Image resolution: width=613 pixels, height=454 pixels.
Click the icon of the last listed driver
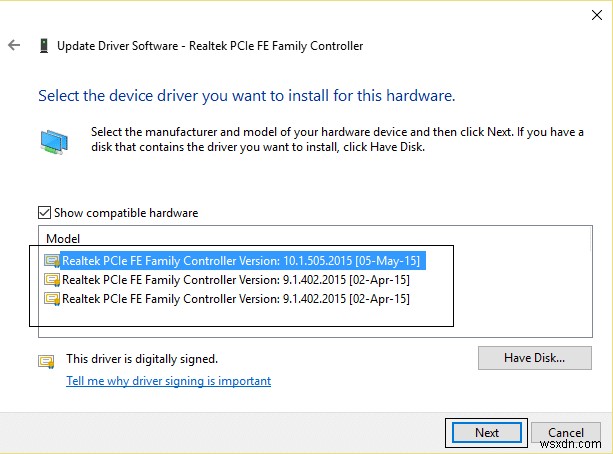coord(52,299)
